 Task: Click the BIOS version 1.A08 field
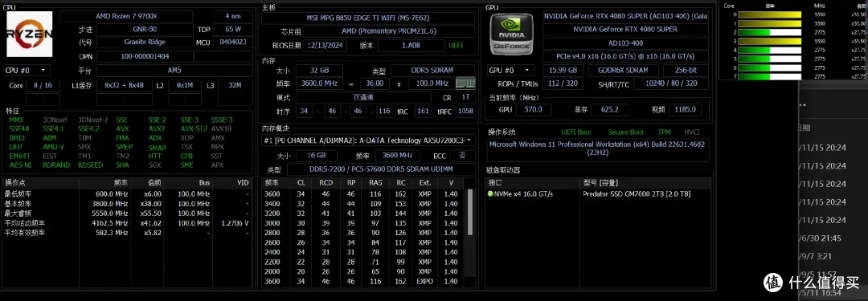coord(411,46)
